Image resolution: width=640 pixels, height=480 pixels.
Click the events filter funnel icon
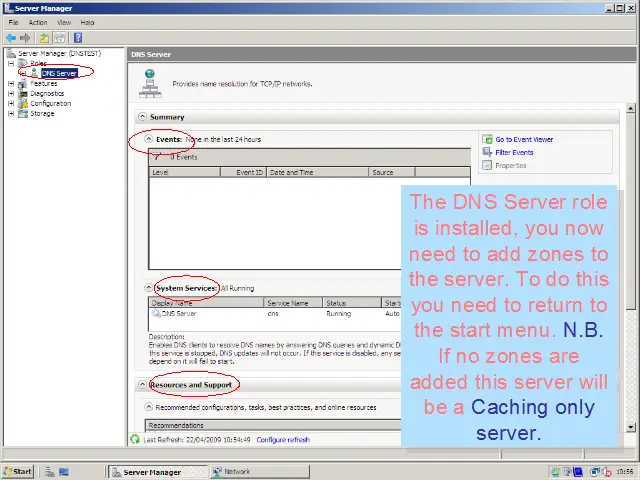[x=157, y=157]
